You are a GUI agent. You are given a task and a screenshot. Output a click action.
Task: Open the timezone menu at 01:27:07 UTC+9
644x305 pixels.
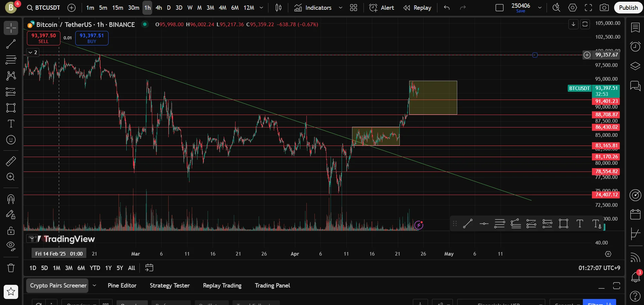tap(599, 268)
